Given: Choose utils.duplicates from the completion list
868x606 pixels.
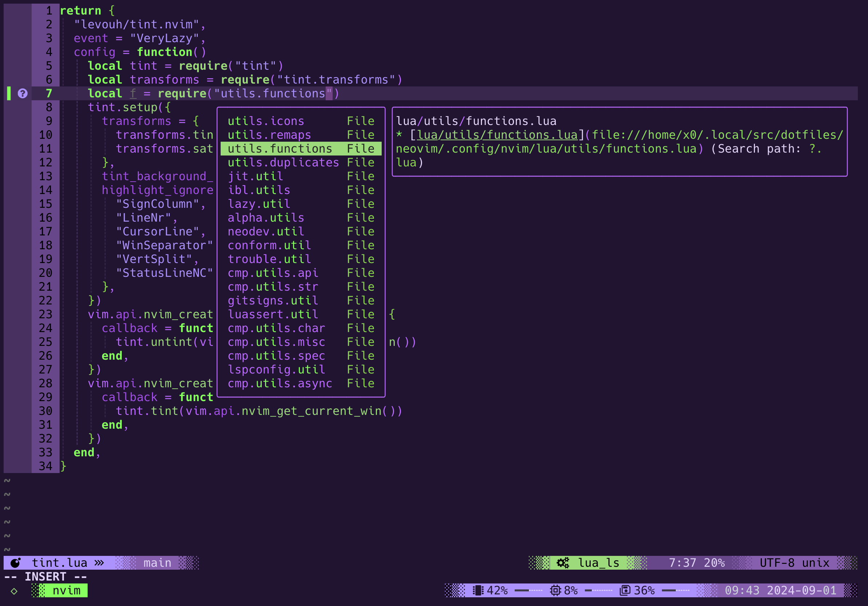Looking at the screenshot, I should point(283,162).
